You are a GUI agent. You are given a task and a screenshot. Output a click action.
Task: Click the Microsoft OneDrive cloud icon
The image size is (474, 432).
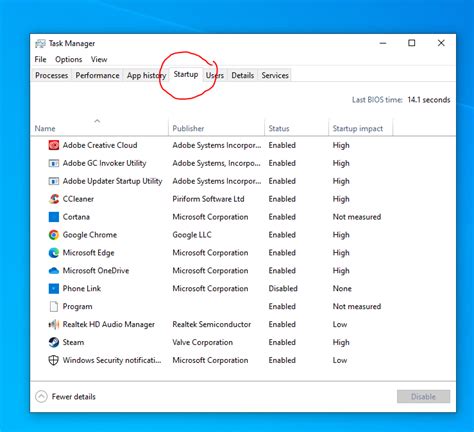coord(54,271)
